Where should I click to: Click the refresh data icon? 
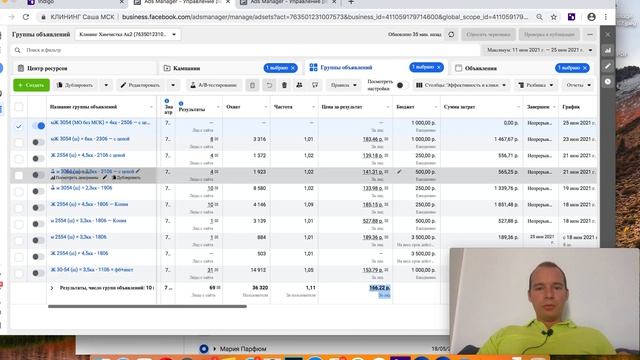pyautogui.click(x=451, y=35)
